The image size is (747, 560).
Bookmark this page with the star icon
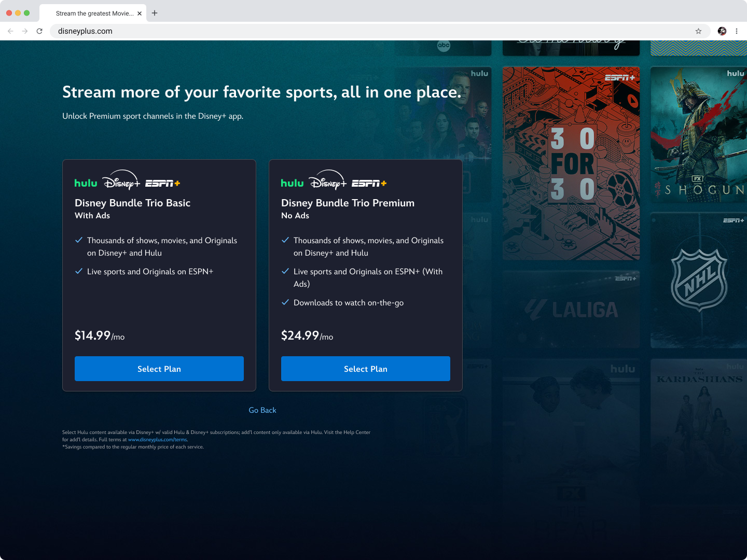tap(698, 31)
